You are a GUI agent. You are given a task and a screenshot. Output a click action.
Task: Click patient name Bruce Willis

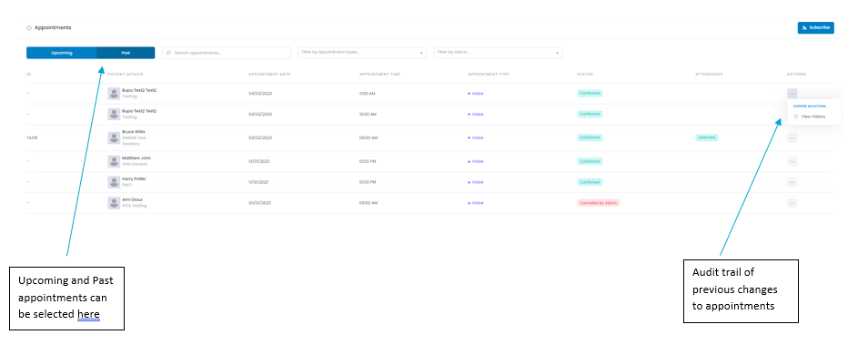click(x=134, y=132)
